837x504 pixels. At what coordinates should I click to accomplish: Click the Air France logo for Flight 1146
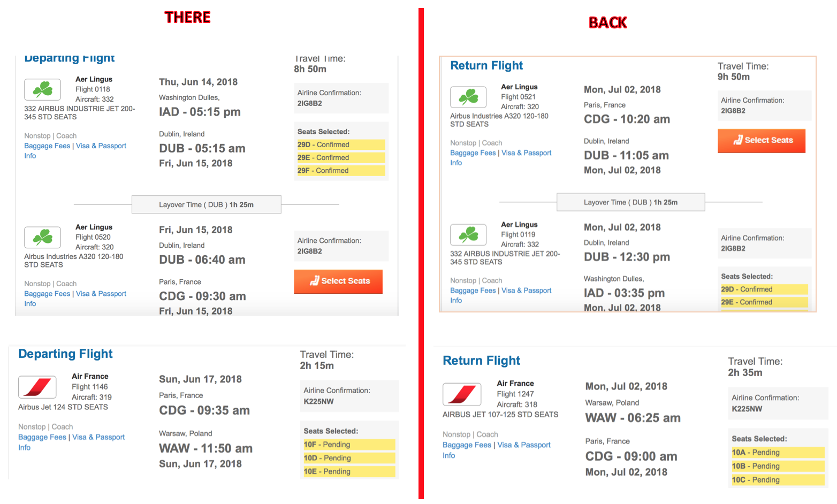(x=37, y=387)
